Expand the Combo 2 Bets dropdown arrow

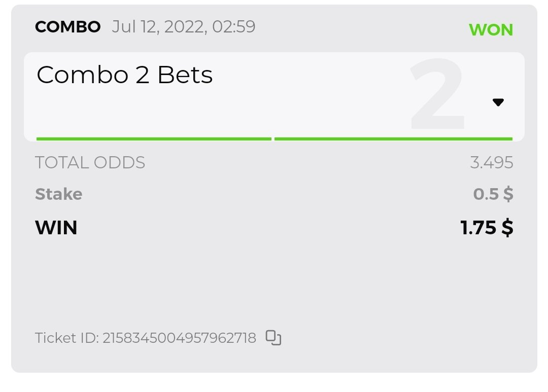tap(498, 102)
